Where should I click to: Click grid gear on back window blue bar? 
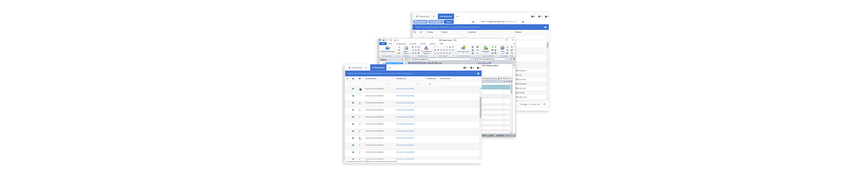point(545,27)
